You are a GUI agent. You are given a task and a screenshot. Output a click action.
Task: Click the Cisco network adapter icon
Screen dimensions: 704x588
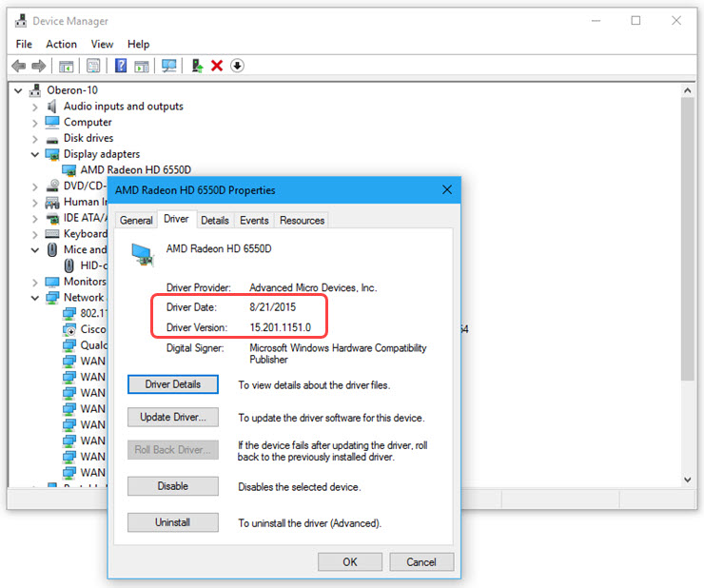(69, 329)
